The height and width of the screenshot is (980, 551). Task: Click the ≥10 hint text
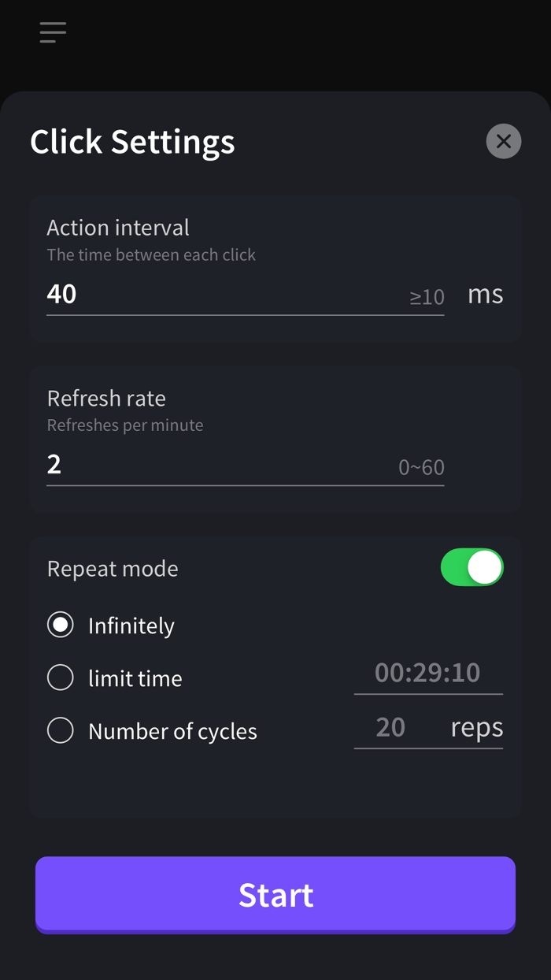(426, 297)
